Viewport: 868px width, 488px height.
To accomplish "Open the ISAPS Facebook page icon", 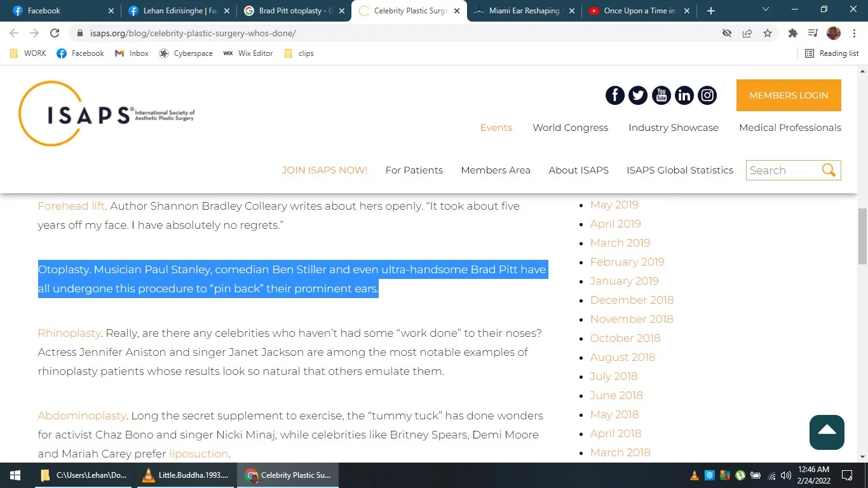I will (x=615, y=95).
